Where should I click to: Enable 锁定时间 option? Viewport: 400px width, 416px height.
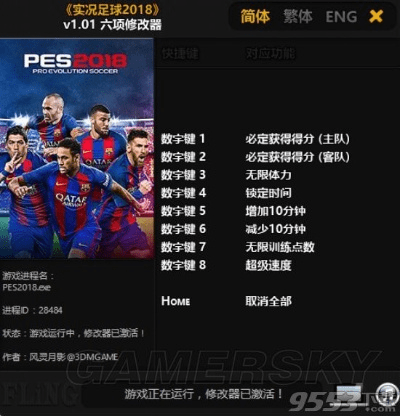[268, 193]
